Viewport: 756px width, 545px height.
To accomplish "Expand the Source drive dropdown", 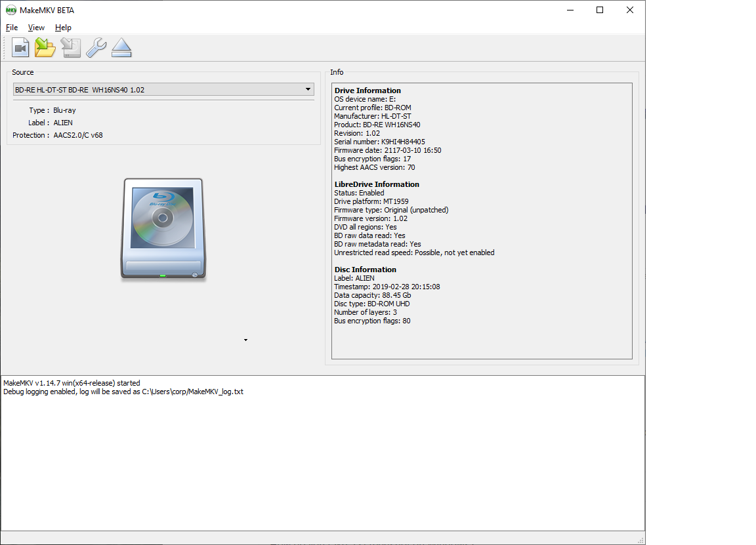I will pos(163,90).
